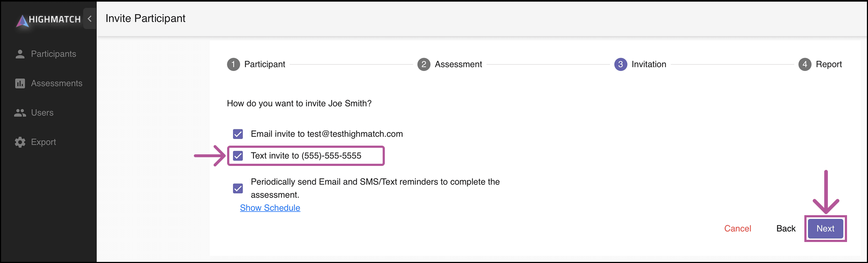This screenshot has width=868, height=263.
Task: Go Back to the previous step
Action: 786,229
